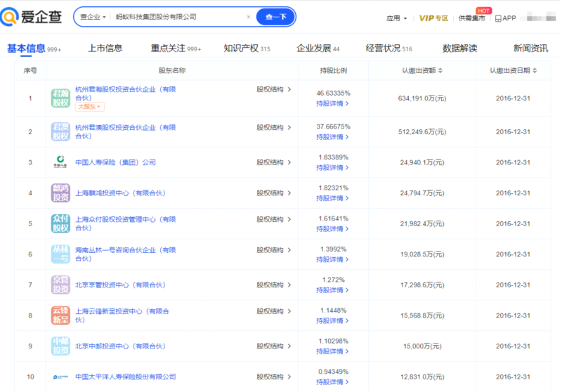The width and height of the screenshot is (562, 392).
Task: Click the 君瀚股权 shareholder logo icon
Action: [x=60, y=98]
